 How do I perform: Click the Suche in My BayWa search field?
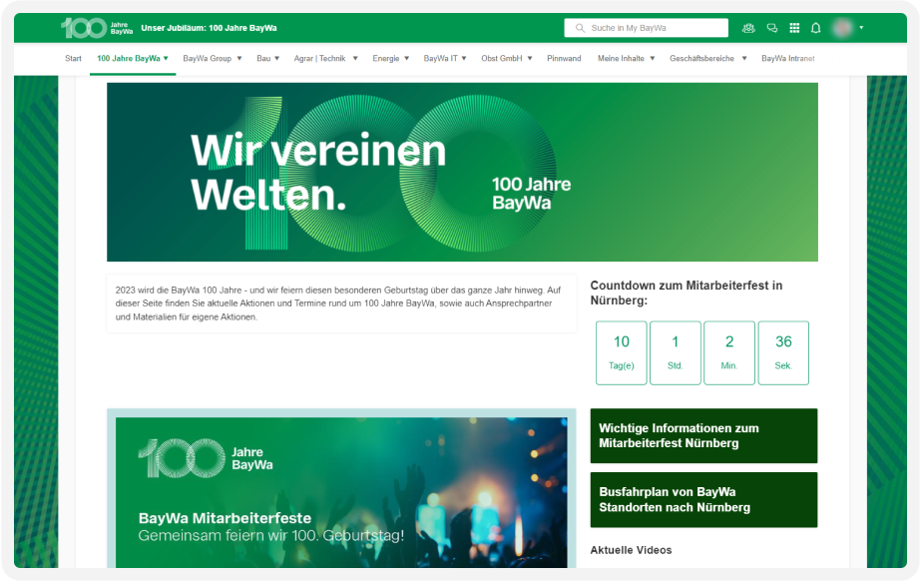(649, 28)
